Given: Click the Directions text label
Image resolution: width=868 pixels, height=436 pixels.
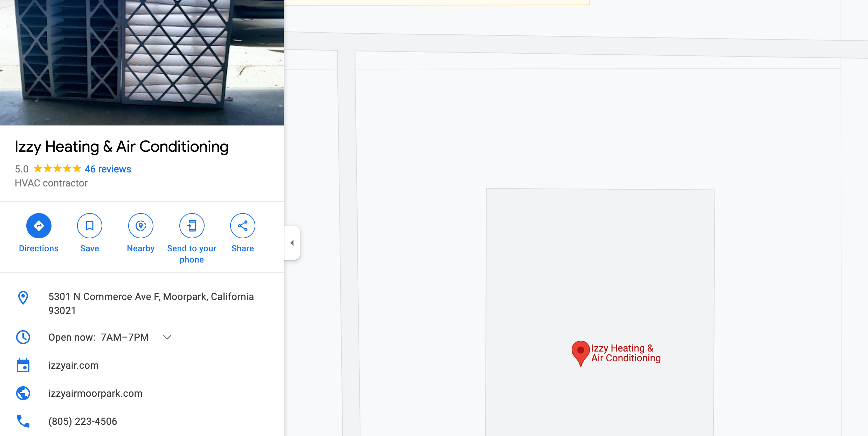Looking at the screenshot, I should click(39, 248).
